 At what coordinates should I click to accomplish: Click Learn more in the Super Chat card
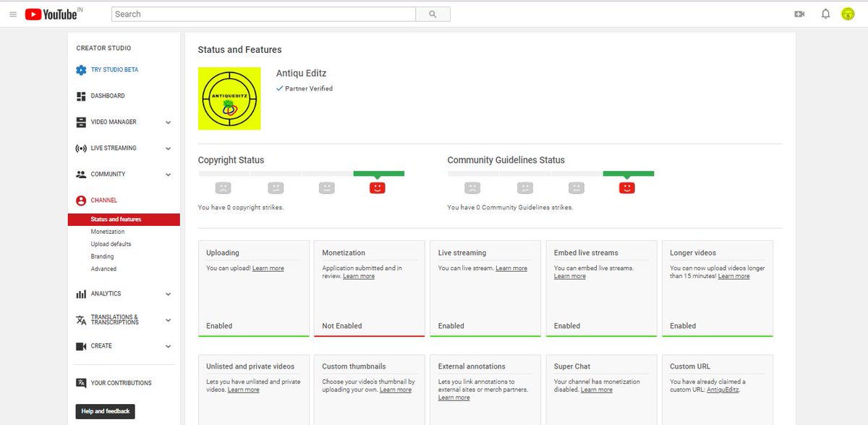[x=597, y=390]
